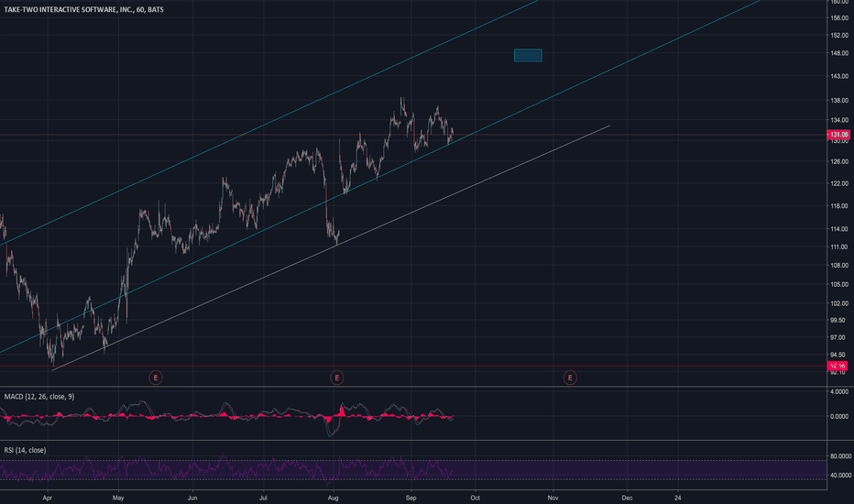Click the earnings E marker near November
The width and height of the screenshot is (854, 504).
click(570, 378)
